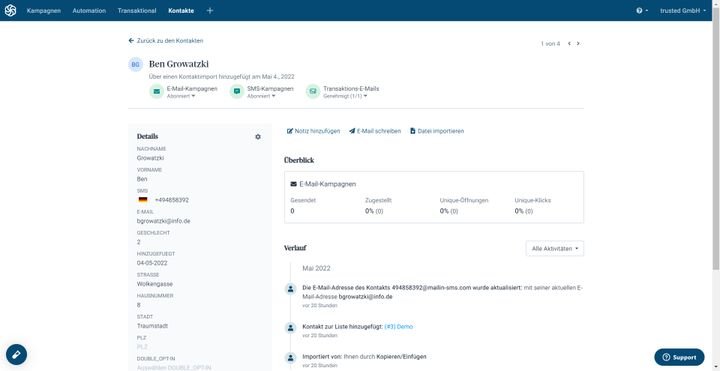
Task: Open Transaktional in the top menu
Action: coord(137,11)
